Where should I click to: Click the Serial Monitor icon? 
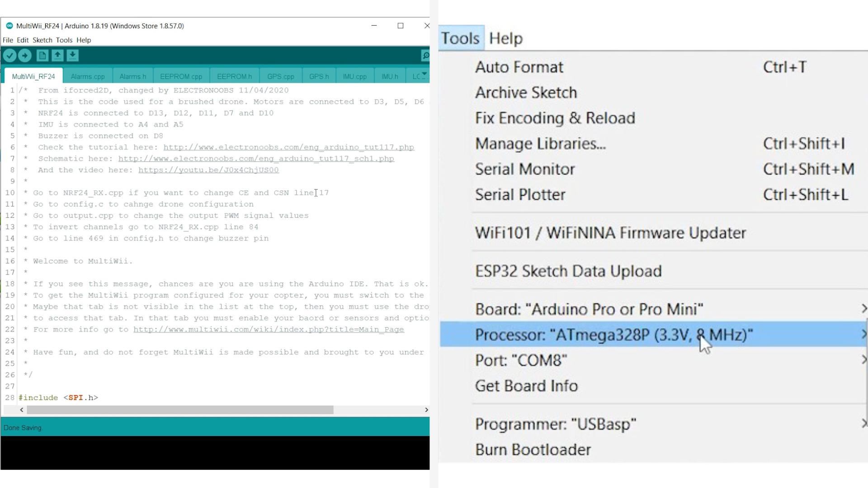(x=426, y=55)
